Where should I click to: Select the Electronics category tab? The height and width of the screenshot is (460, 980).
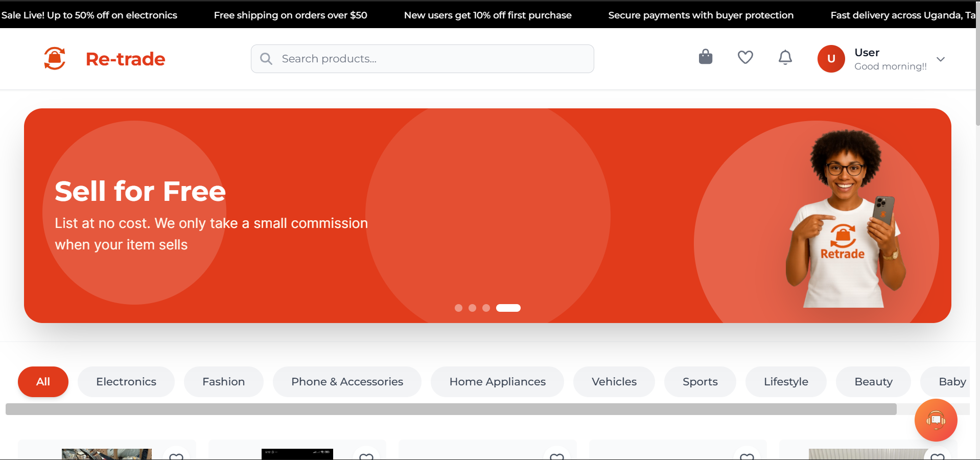pos(126,382)
